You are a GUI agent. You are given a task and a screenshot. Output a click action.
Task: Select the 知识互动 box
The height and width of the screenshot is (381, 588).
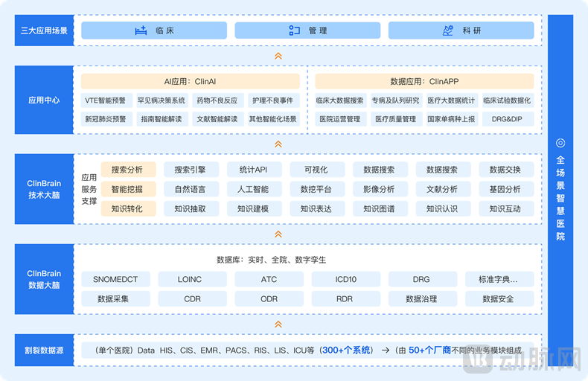click(x=506, y=208)
